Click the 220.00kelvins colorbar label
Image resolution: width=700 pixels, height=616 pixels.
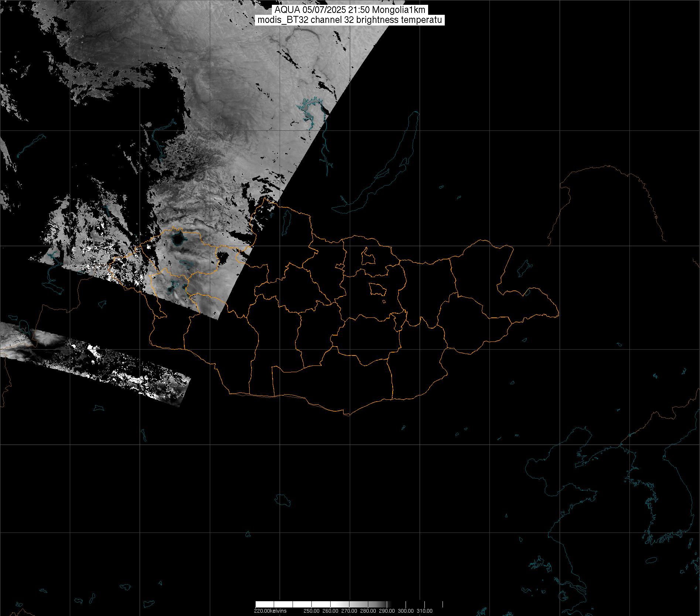point(270,611)
